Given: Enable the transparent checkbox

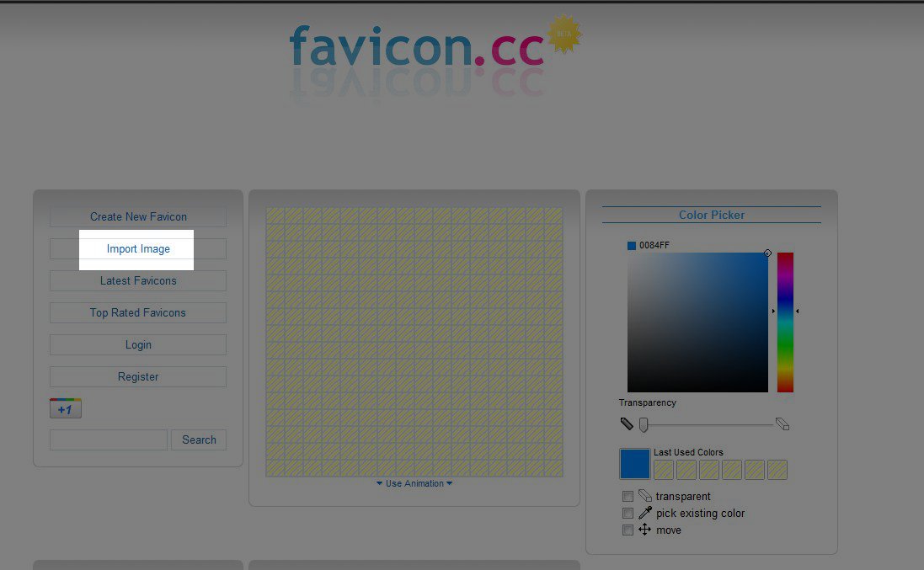Looking at the screenshot, I should point(628,497).
